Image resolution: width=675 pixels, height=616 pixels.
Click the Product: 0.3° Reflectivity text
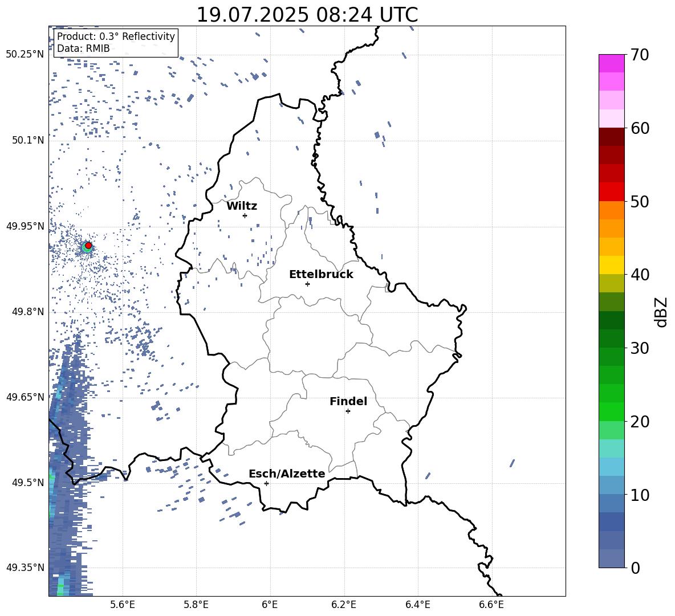[x=116, y=36]
